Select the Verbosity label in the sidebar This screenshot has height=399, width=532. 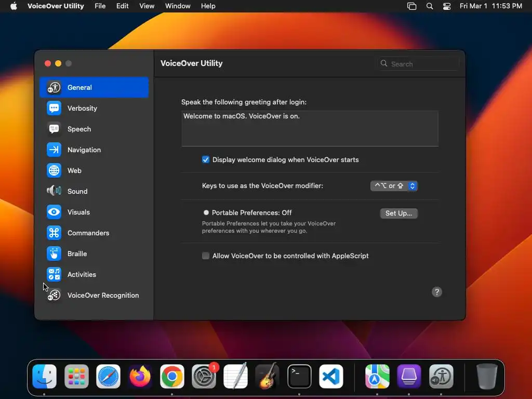point(82,108)
